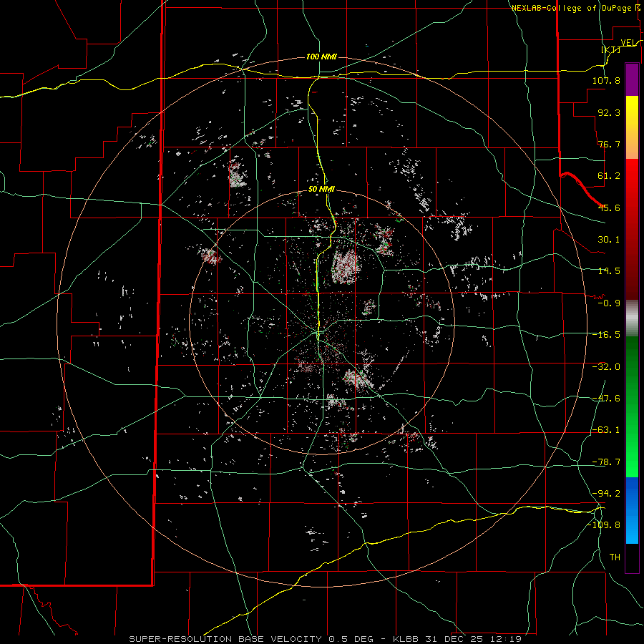
Task: Click the [KT] units label
Action: click(x=611, y=49)
